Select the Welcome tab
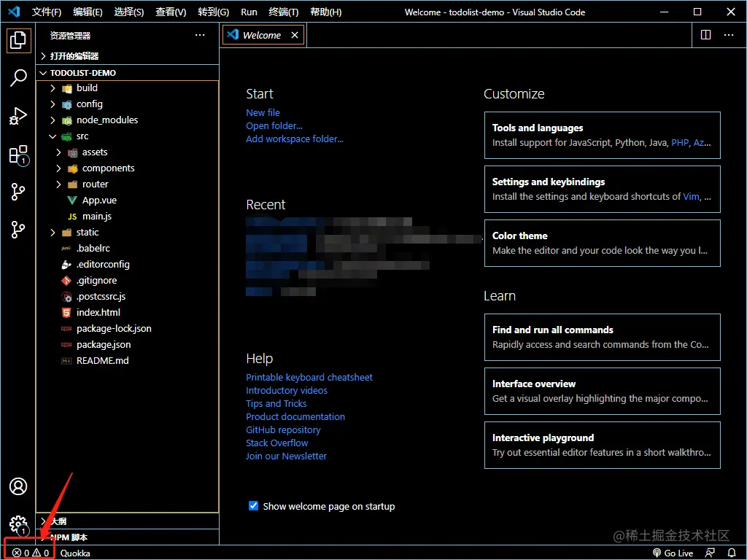The height and width of the screenshot is (560, 747). 262,35
